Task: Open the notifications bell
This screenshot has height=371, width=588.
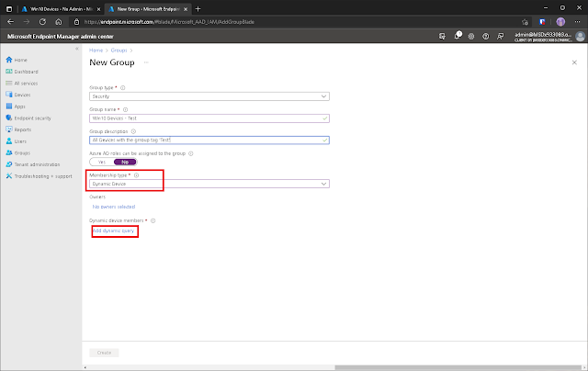Action: tap(458, 36)
